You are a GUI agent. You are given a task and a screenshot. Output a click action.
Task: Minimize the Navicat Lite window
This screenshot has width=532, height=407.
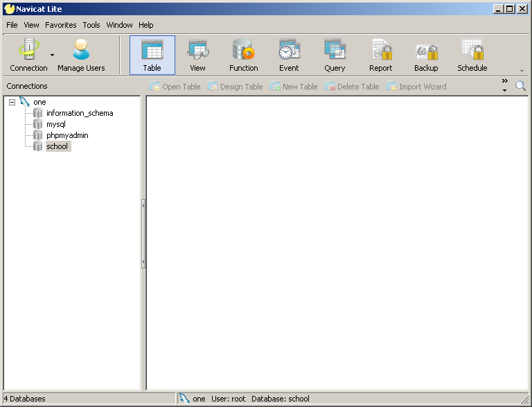tap(498, 9)
